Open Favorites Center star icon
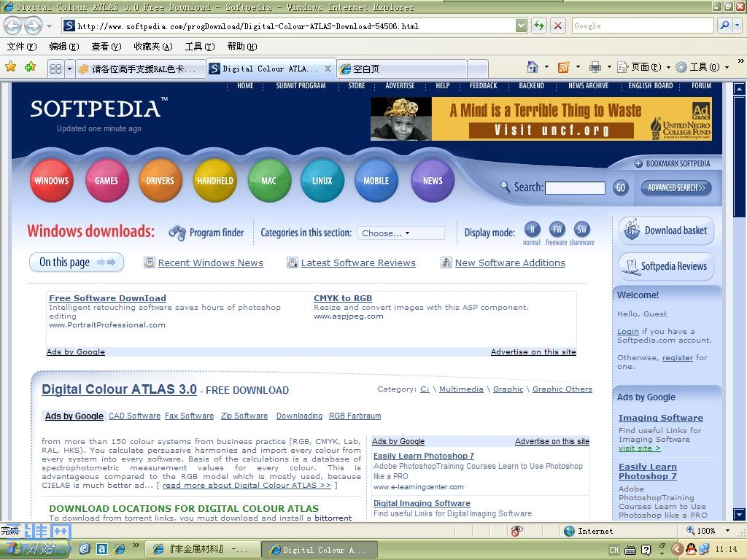Image resolution: width=747 pixels, height=560 pixels. (x=10, y=66)
